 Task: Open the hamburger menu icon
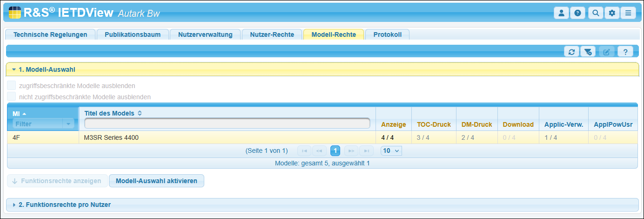pyautogui.click(x=628, y=13)
